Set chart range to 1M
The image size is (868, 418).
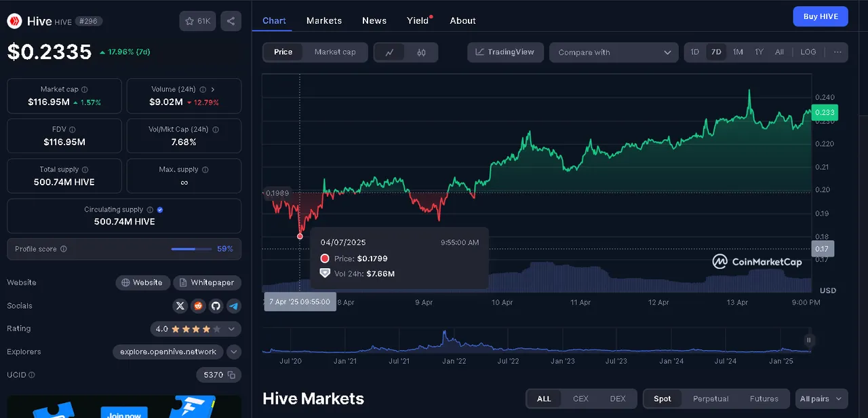[738, 52]
